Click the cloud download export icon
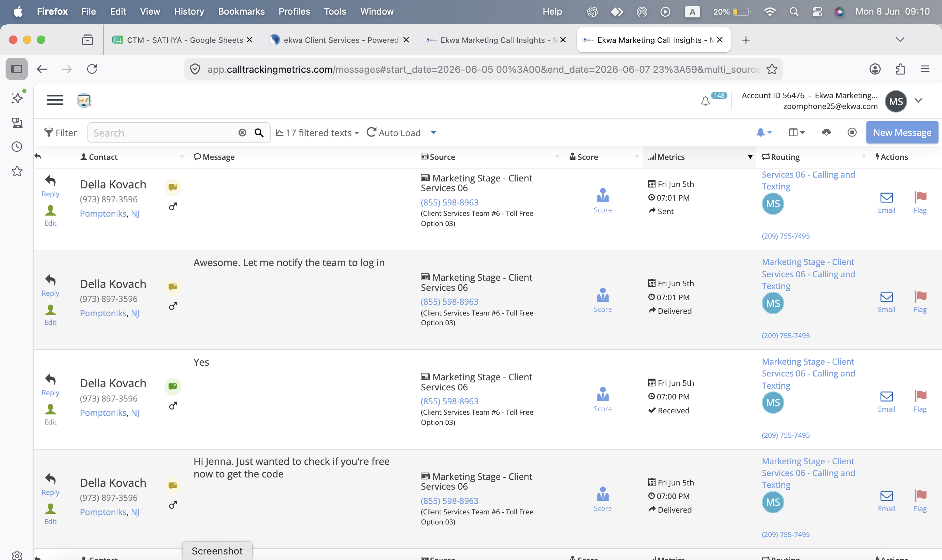 pyautogui.click(x=826, y=132)
